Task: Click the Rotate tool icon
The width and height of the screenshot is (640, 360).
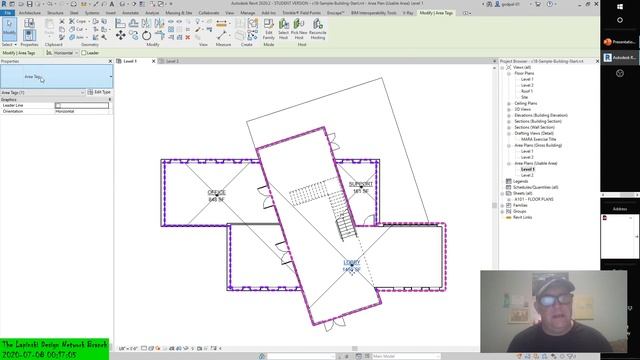Action: (147, 36)
